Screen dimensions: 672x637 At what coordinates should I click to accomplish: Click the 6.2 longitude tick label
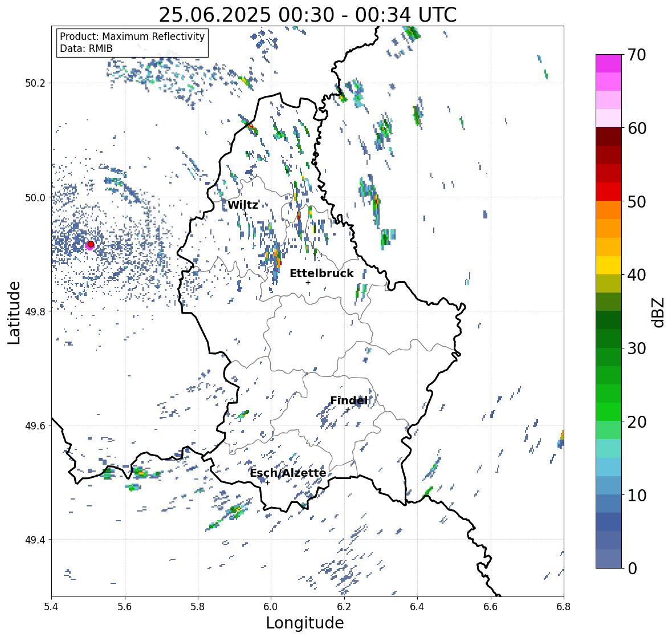(x=344, y=606)
